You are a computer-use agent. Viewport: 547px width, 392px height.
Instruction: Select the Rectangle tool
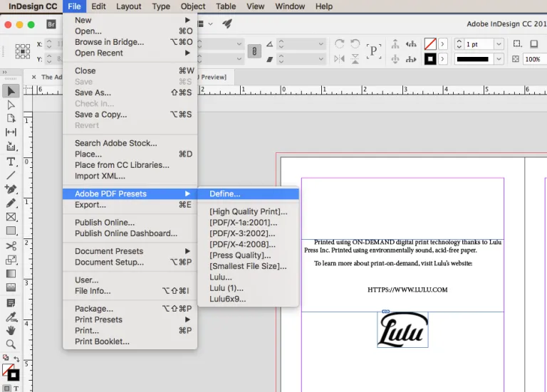click(x=11, y=231)
